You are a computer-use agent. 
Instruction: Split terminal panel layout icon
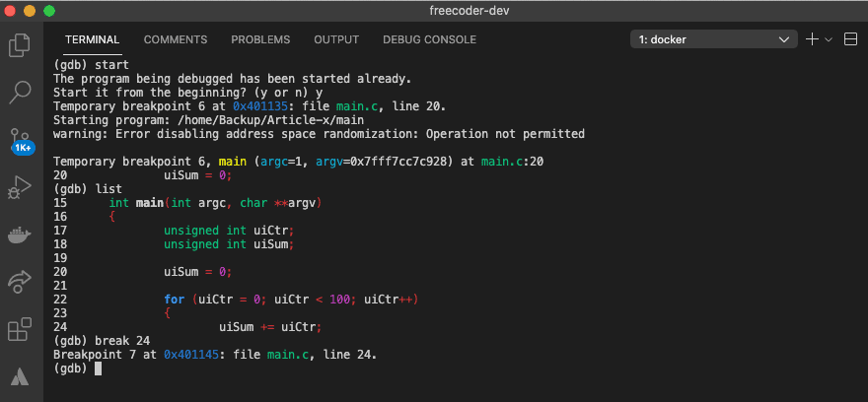click(850, 39)
